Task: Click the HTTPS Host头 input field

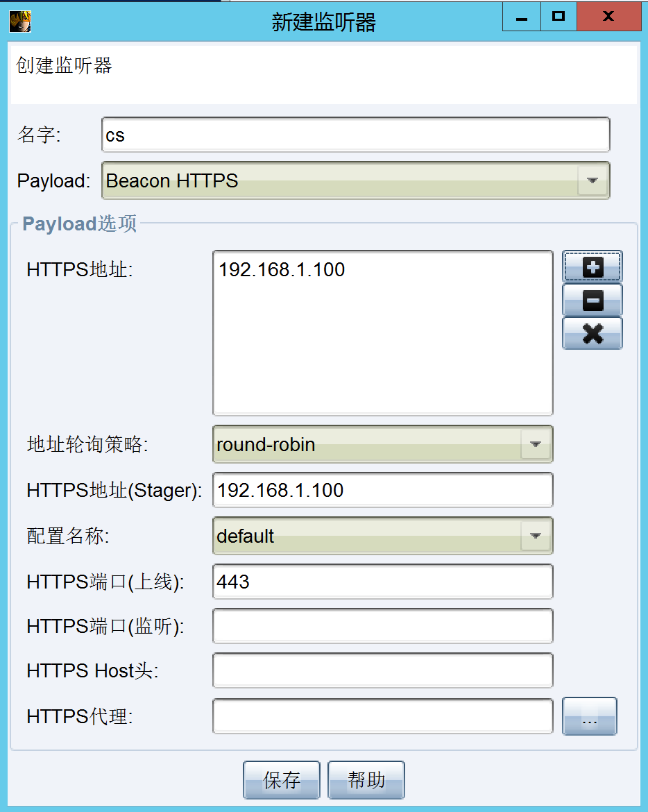Action: [x=382, y=670]
